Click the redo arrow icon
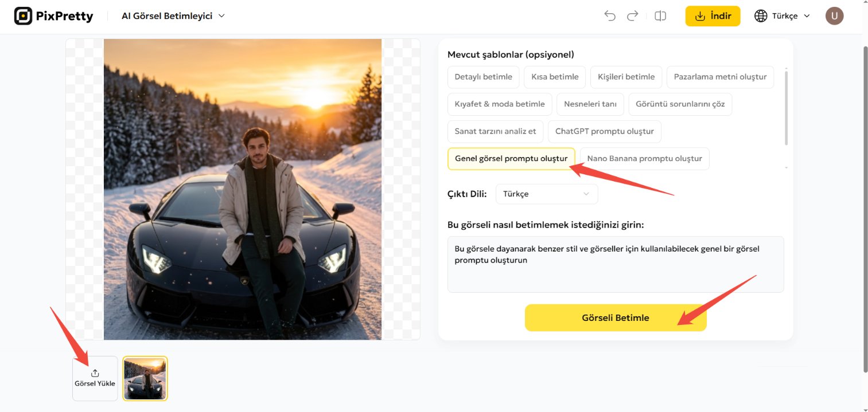 click(x=632, y=15)
